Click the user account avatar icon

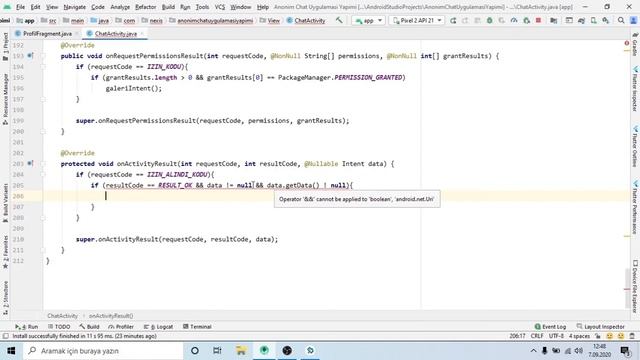633,20
